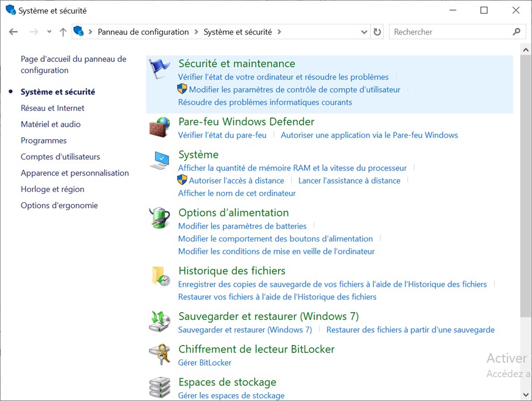Open Horloge et région category
This screenshot has height=401, width=532.
click(52, 190)
